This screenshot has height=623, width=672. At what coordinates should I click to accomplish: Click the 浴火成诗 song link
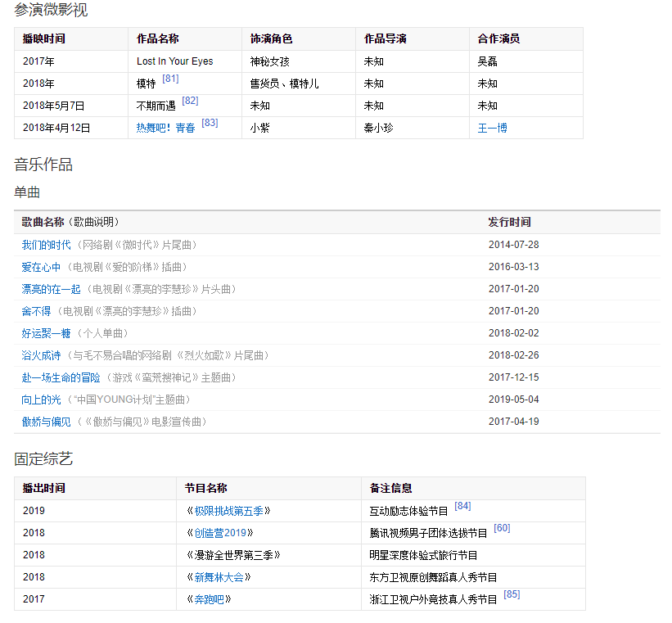tap(41, 355)
